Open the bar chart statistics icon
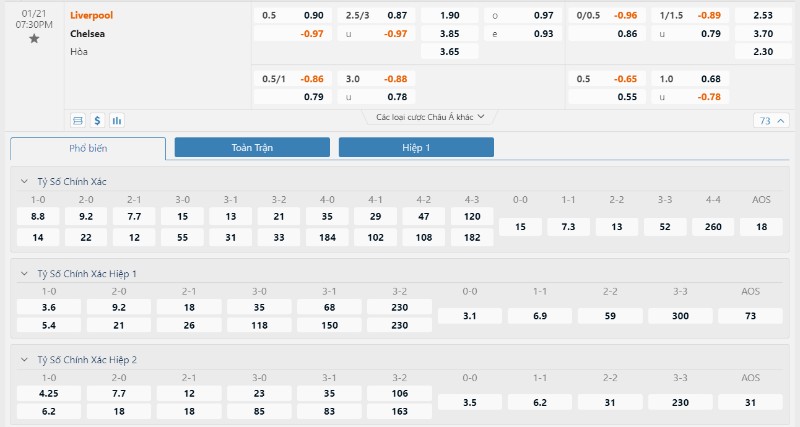Screen dimensions: 800x427 point(117,120)
